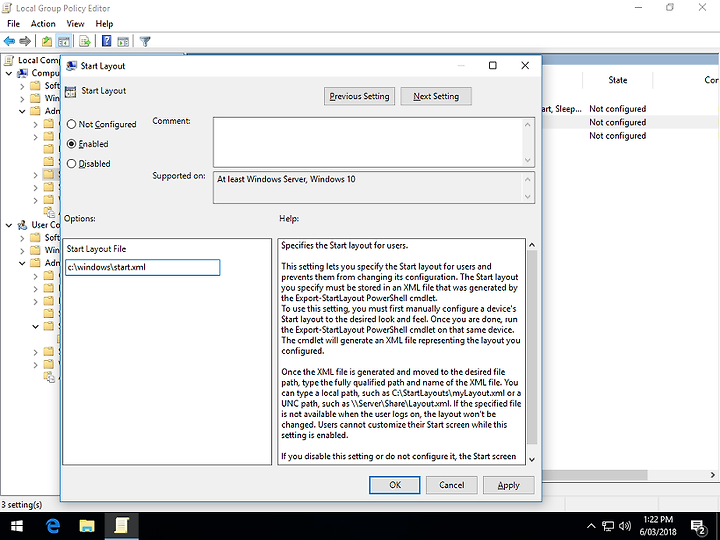Click into the Comment text box

[x=368, y=142]
